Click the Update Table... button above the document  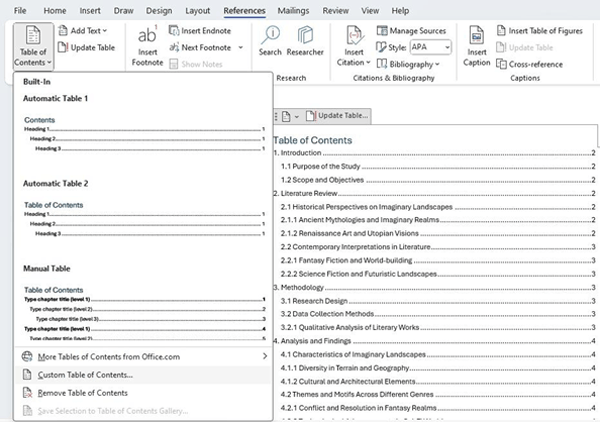pyautogui.click(x=337, y=116)
